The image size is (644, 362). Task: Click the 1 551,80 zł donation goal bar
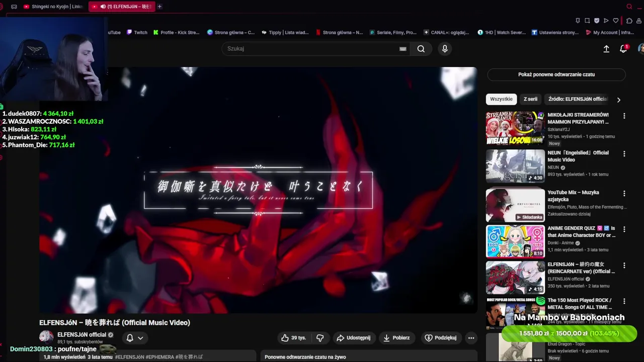point(569,333)
